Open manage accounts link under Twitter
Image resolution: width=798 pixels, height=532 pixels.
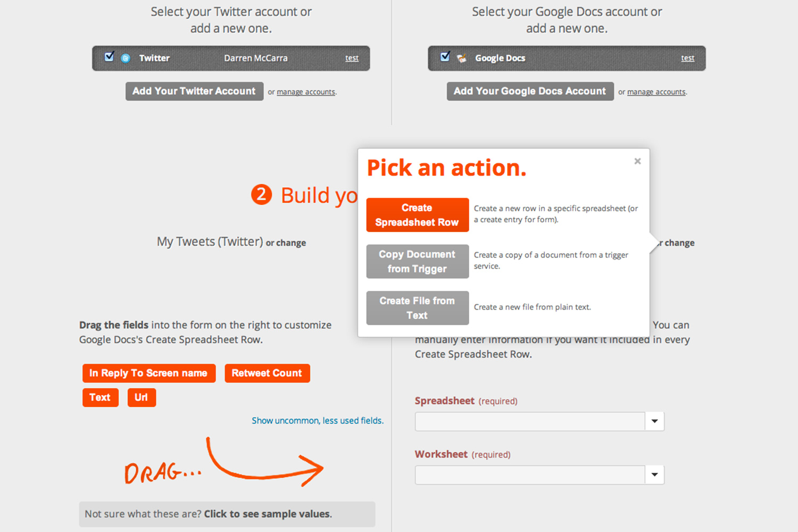(x=306, y=92)
